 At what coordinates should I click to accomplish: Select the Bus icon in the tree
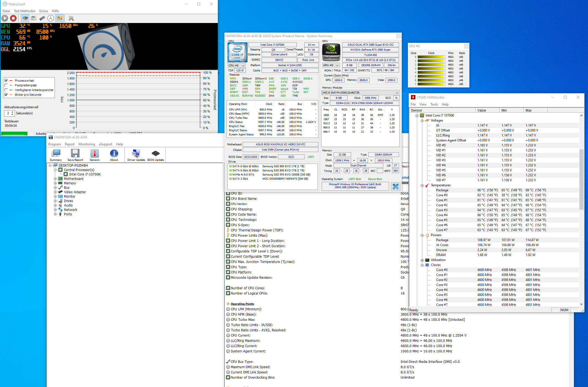[60, 188]
